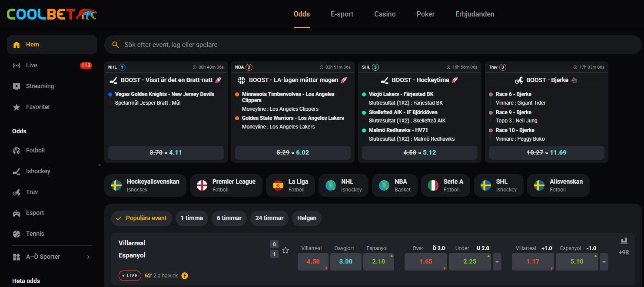Viewport: 644px width, 287px height.
Task: Open Premier League shortcut
Action: point(226,185)
